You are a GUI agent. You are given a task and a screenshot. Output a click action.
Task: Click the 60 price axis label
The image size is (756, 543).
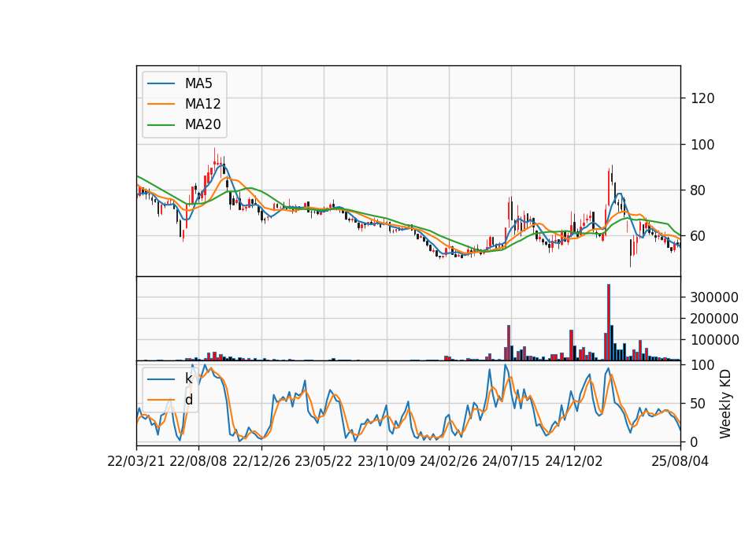699,236
